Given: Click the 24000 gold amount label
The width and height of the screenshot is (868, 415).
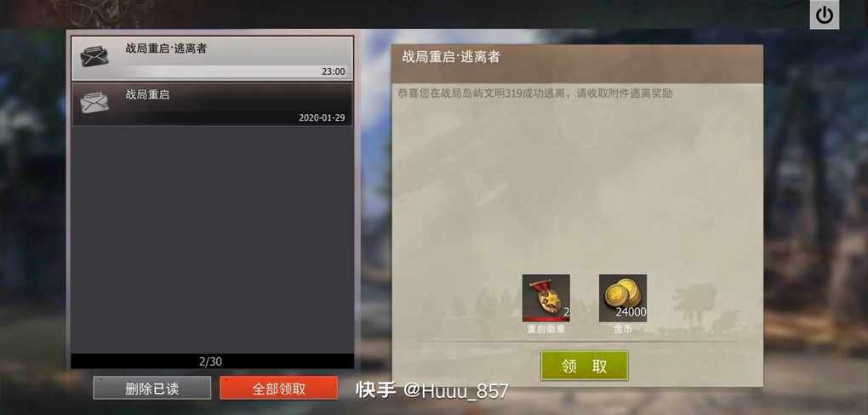Looking at the screenshot, I should 631,313.
